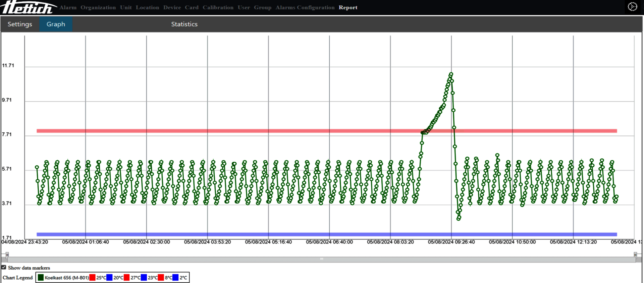Open the gear settings icon at top right
The image size is (644, 283).
coord(632,7)
